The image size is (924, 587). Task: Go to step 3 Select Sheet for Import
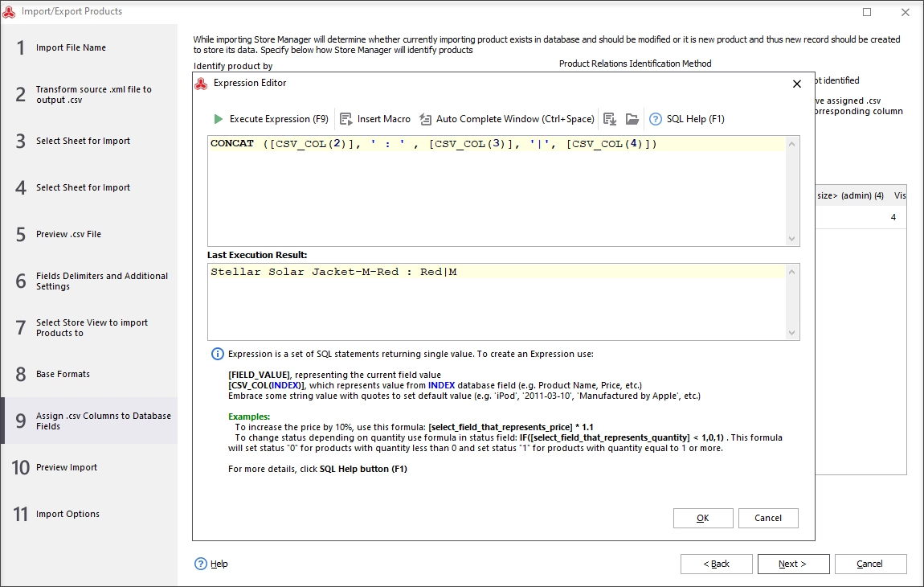coord(88,141)
